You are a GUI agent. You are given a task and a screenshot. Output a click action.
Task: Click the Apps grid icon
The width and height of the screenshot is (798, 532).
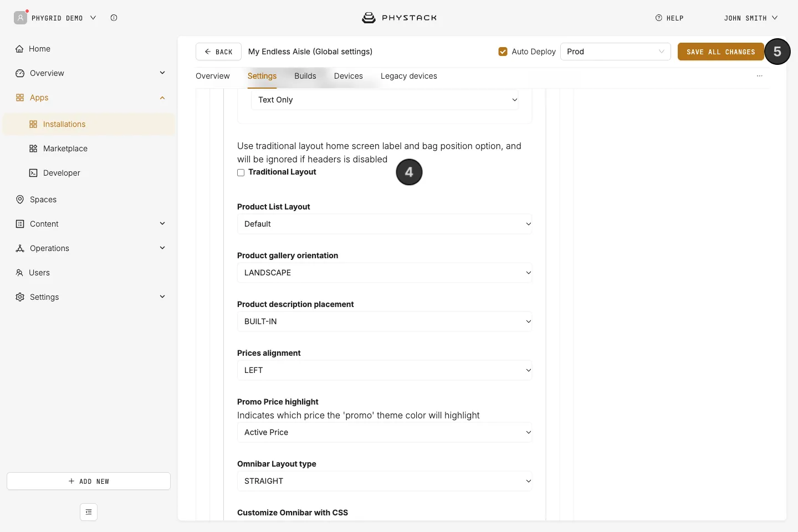[20, 98]
